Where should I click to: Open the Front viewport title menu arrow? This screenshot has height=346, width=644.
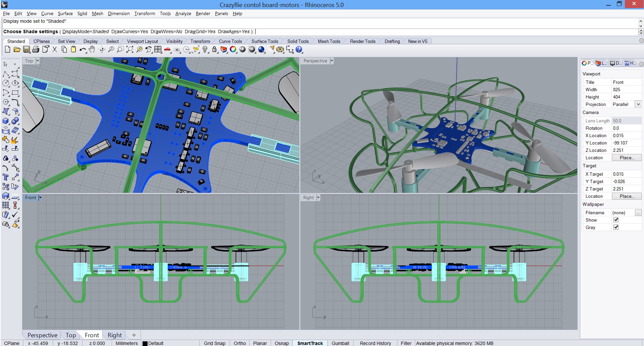tap(40, 197)
